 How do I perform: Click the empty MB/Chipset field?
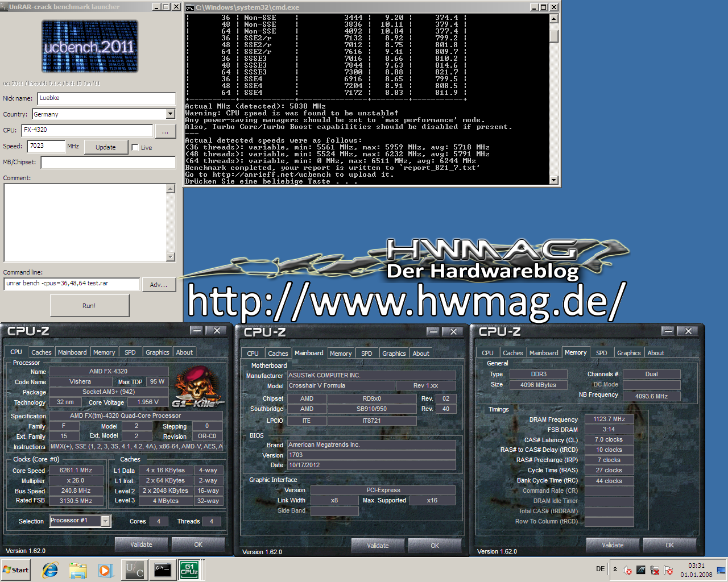[108, 163]
